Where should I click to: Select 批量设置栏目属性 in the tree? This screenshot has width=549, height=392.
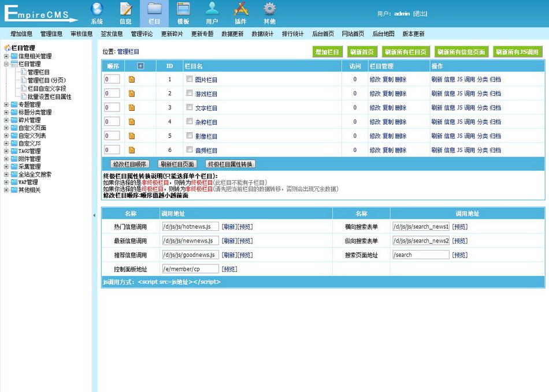[49, 96]
